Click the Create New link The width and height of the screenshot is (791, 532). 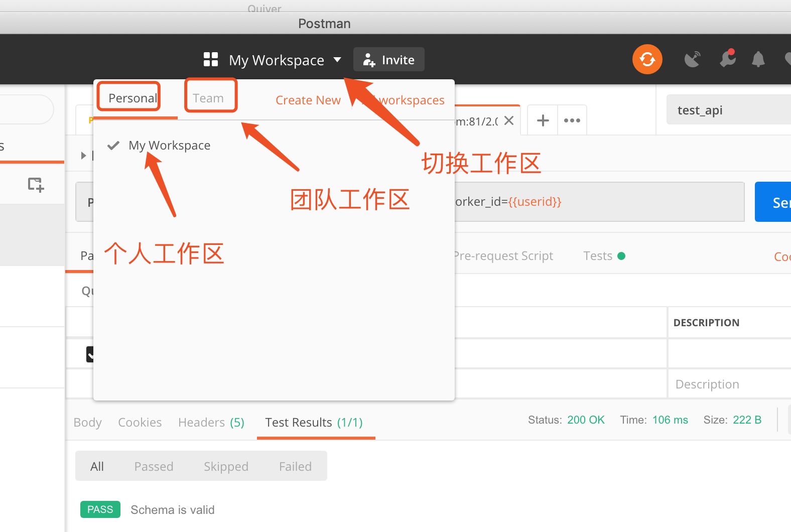point(308,100)
